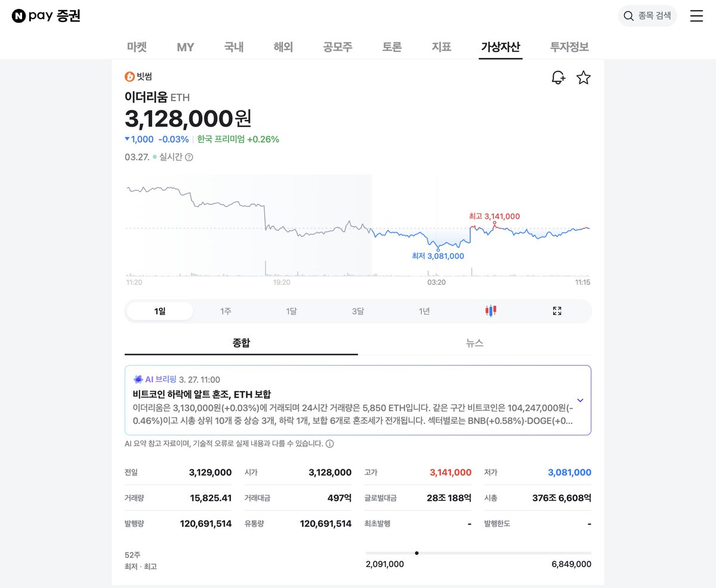Screen dimensions: 716x588
Task: Click the 52주 high value 6,849,000
Action: [572, 564]
